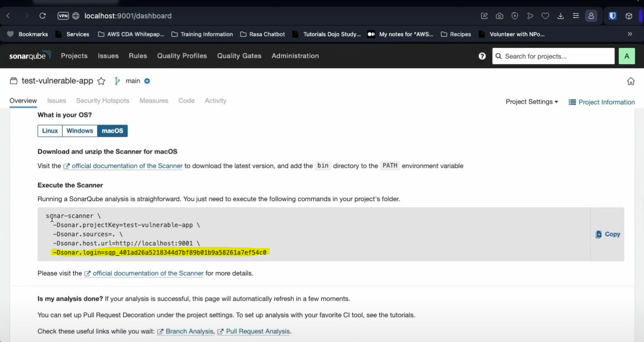The width and height of the screenshot is (644, 342).
Task: Follow the Branch Analysis link
Action: [189, 331]
